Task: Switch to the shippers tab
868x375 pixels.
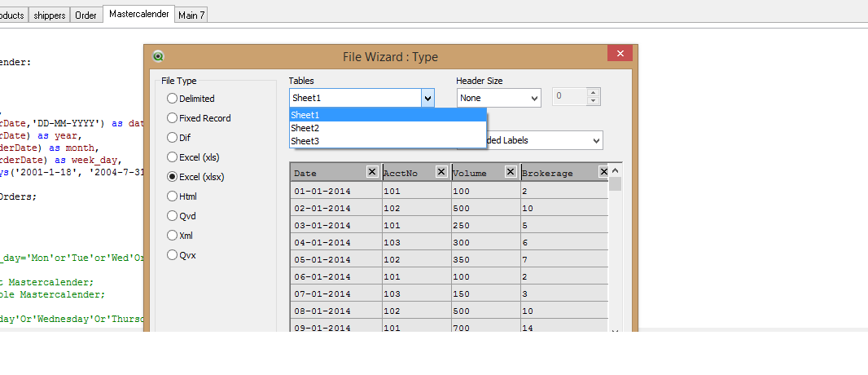Action: click(x=50, y=15)
